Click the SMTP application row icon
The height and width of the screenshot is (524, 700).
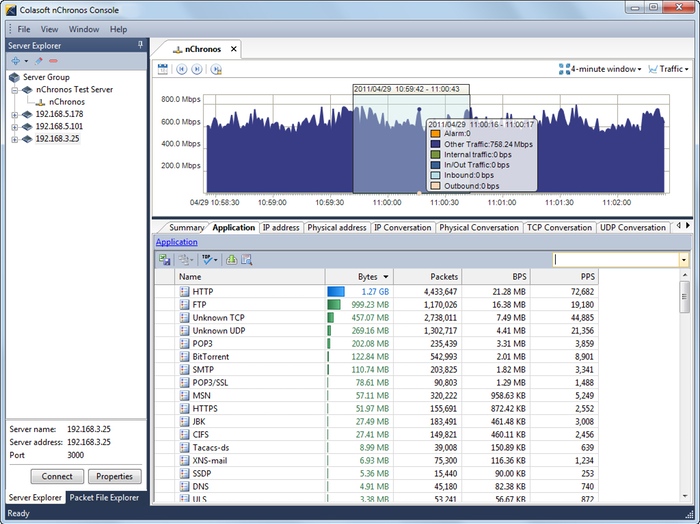point(184,370)
